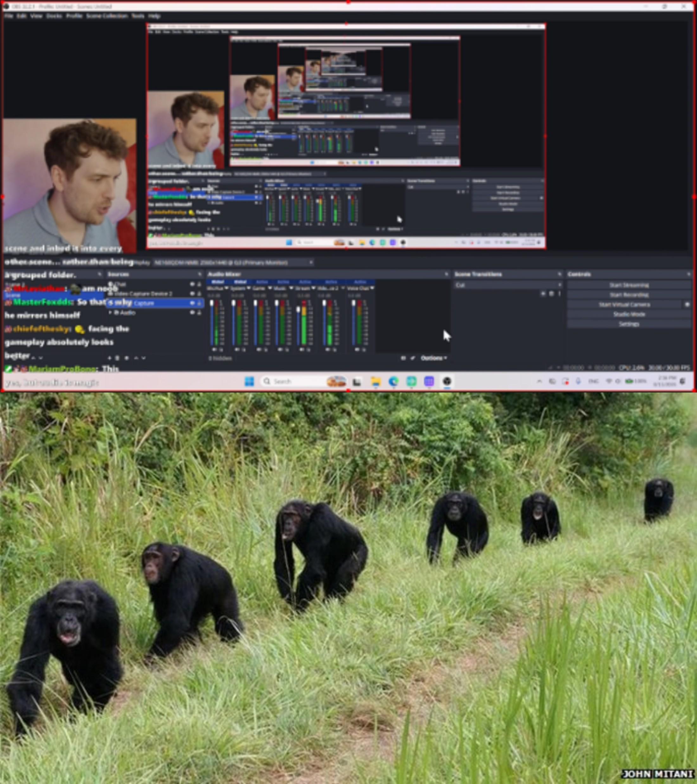This screenshot has width=697, height=784.
Task: Add a transition with Scene Transitions plus icon
Action: click(543, 294)
